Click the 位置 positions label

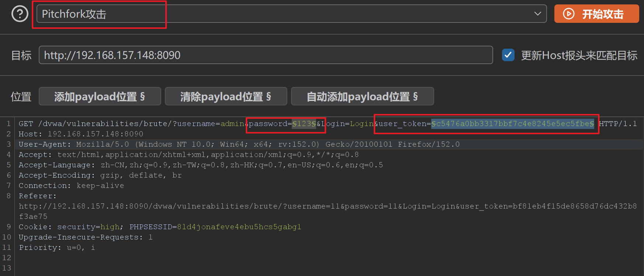point(21,97)
